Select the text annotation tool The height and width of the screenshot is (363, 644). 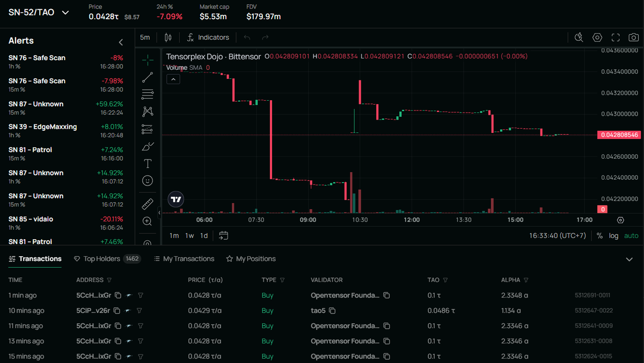pyautogui.click(x=148, y=164)
